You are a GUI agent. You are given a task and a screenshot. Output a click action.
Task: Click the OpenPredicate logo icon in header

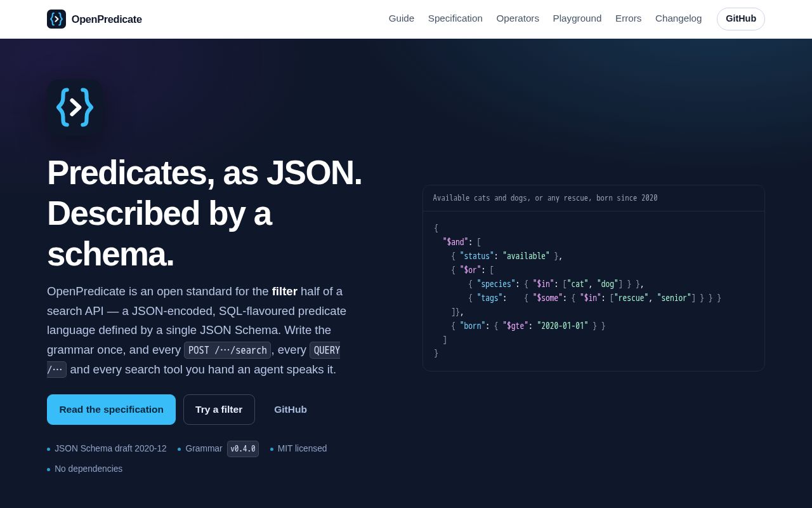coord(56,19)
